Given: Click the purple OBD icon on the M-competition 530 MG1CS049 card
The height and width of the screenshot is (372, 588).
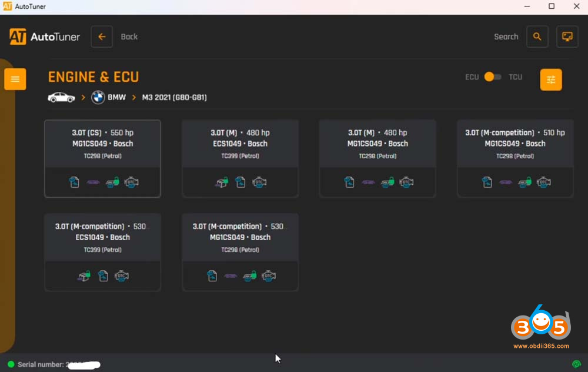Looking at the screenshot, I should (x=231, y=276).
